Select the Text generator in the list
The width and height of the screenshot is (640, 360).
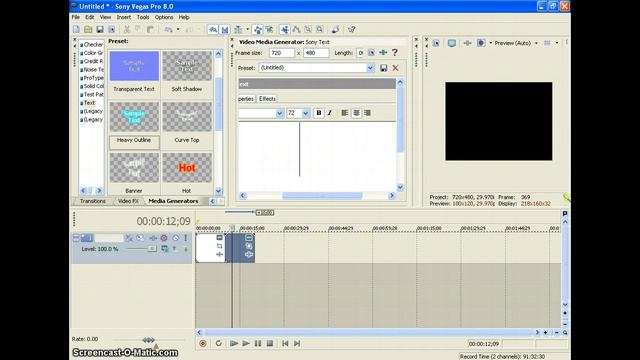89,103
